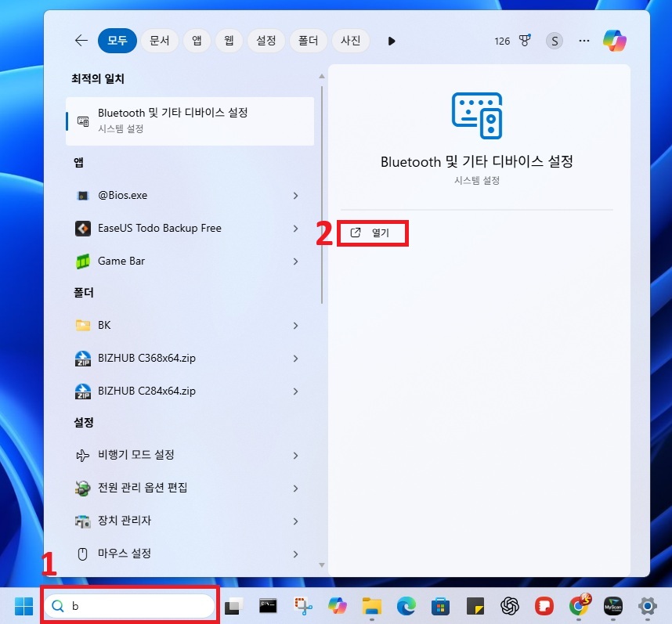Click the results list scrollbar thumb
Screen dimensions: 672x624
coord(321,195)
